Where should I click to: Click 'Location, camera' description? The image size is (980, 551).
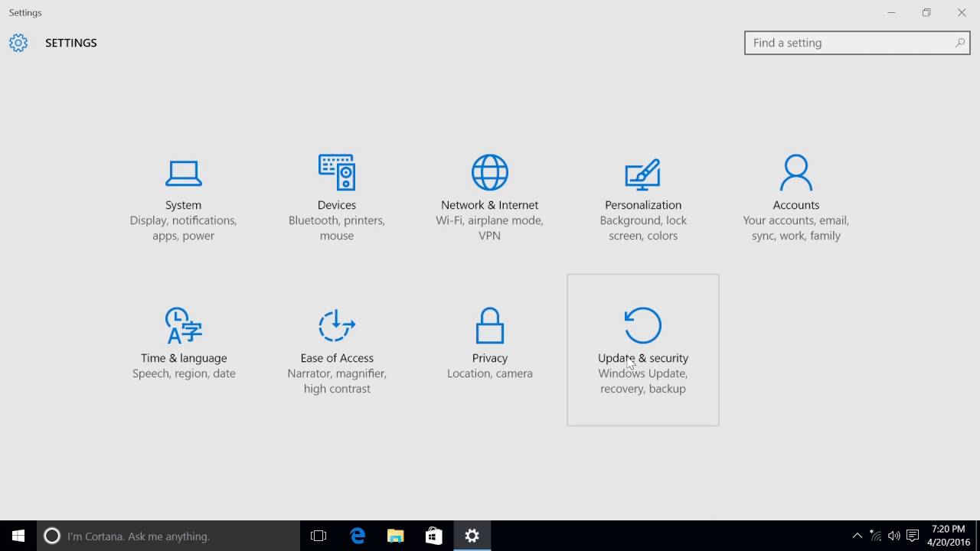490,373
